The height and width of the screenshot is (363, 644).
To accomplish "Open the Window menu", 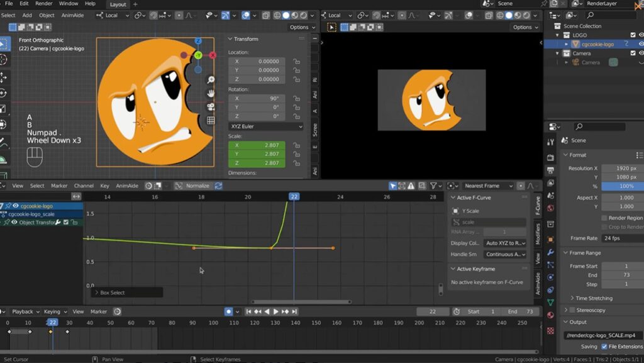I will tap(69, 3).
